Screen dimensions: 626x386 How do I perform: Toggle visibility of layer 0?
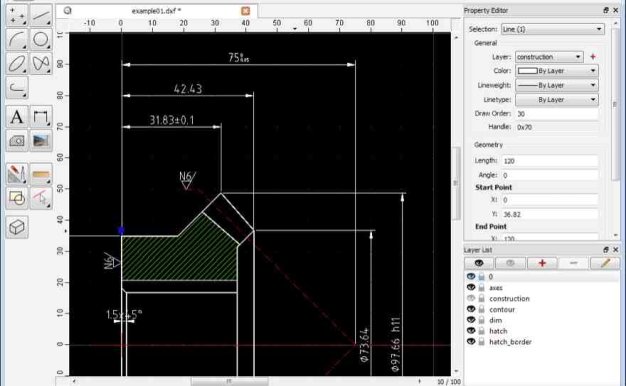click(x=471, y=276)
